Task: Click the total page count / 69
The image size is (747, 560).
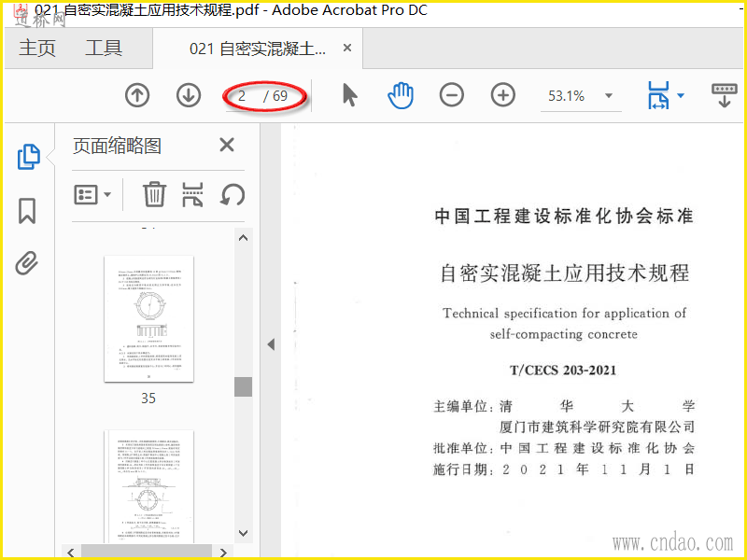Action: (275, 96)
